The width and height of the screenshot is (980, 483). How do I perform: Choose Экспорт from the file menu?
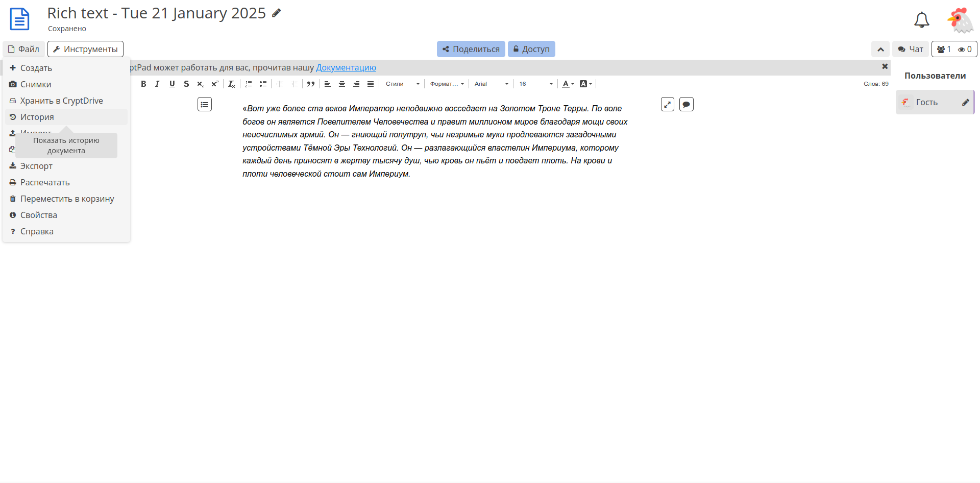(x=66, y=166)
